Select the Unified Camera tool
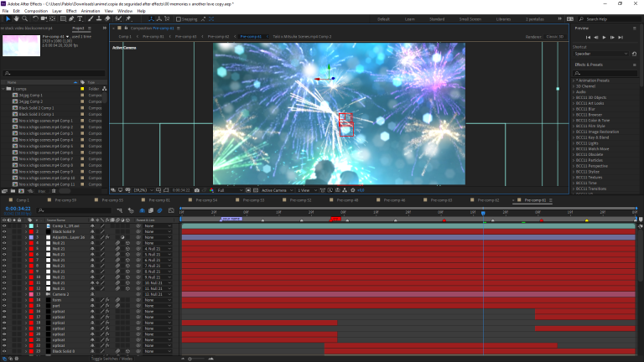The height and width of the screenshot is (362, 644). tap(44, 19)
